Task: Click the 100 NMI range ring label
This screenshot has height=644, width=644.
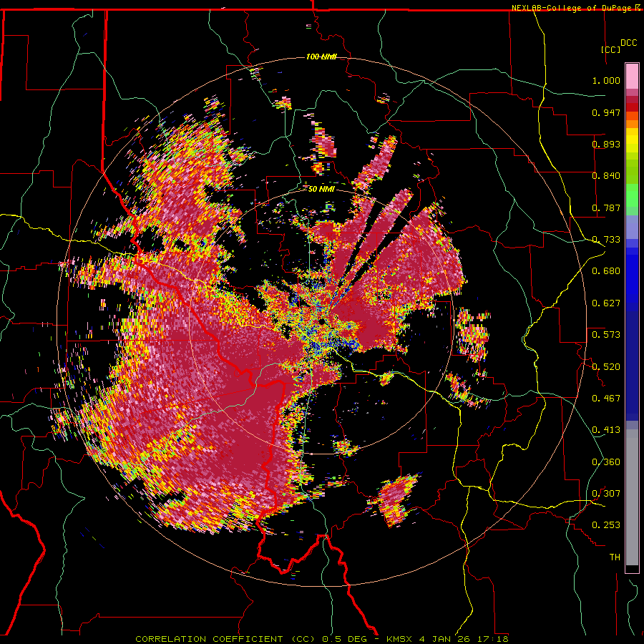Action: pos(321,57)
